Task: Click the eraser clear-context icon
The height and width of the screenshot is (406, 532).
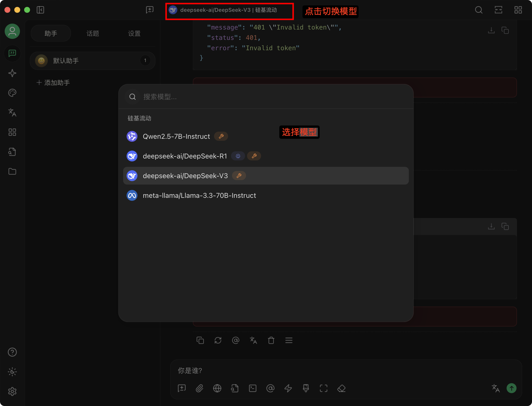Action: (341, 388)
